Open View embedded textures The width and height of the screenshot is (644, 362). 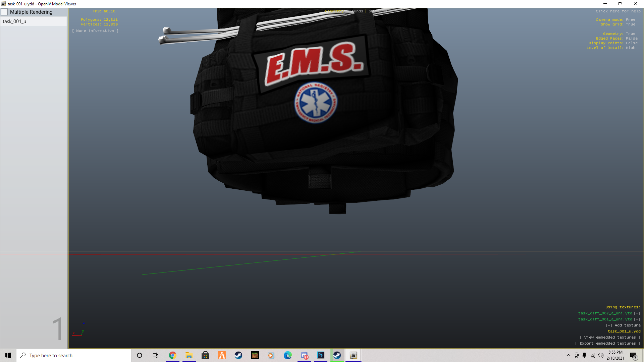tap(610, 337)
